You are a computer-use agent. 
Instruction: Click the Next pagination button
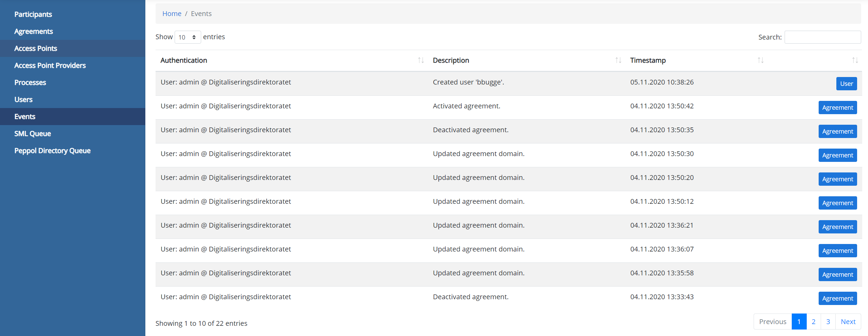(x=848, y=322)
